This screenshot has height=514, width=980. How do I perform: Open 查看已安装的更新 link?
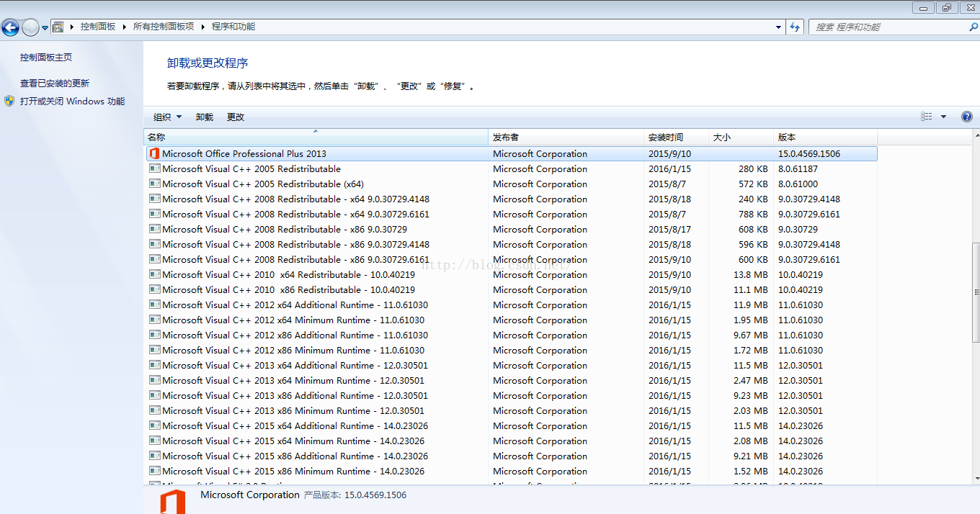(55, 84)
